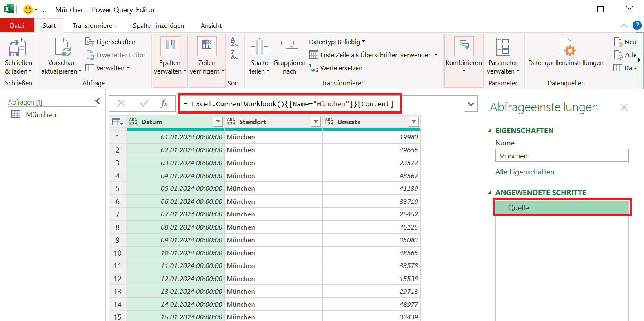Click the Neu source icon
The image size is (644, 321).
tap(618, 42)
